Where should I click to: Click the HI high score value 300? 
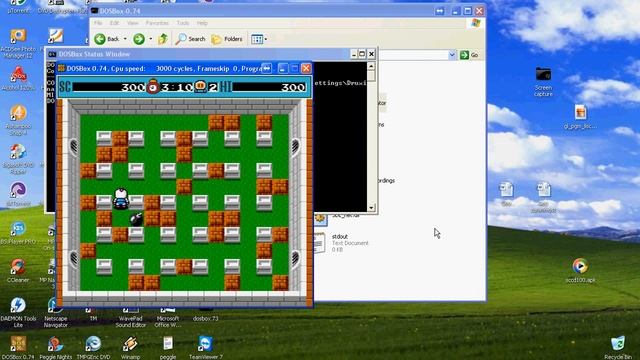pos(293,87)
